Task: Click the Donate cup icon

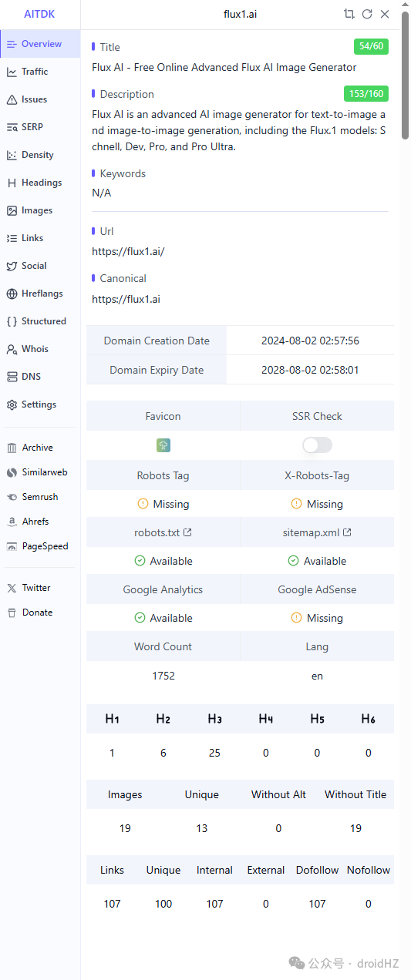Action: [12, 612]
